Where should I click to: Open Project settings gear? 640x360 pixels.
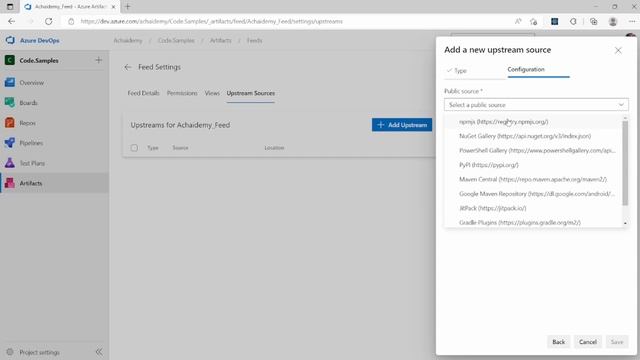[x=10, y=352]
